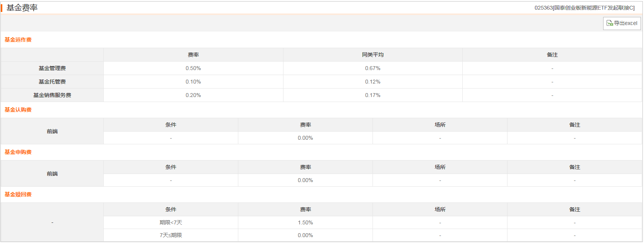
Task: Select the 1.50% redemption fee cell
Action: pos(305,222)
